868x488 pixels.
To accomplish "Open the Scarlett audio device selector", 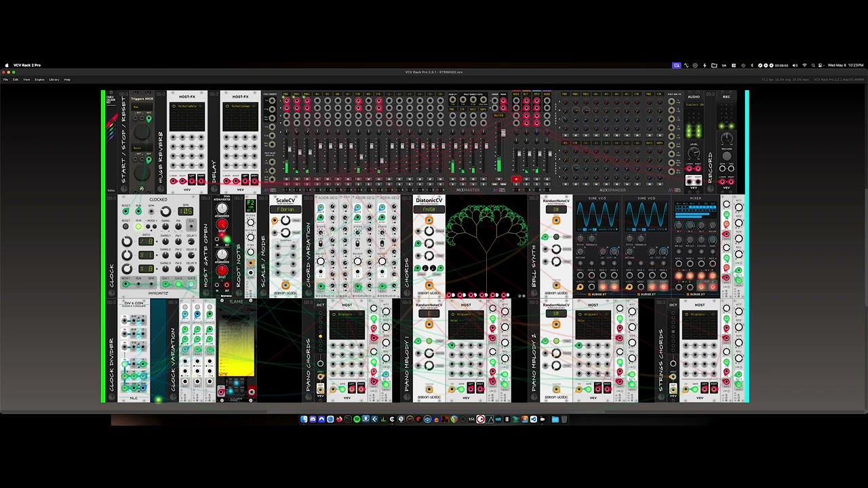I will coord(694,104).
